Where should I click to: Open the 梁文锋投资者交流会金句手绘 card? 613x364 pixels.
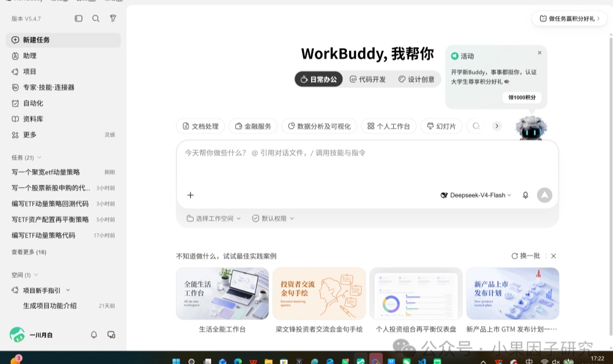(x=319, y=299)
